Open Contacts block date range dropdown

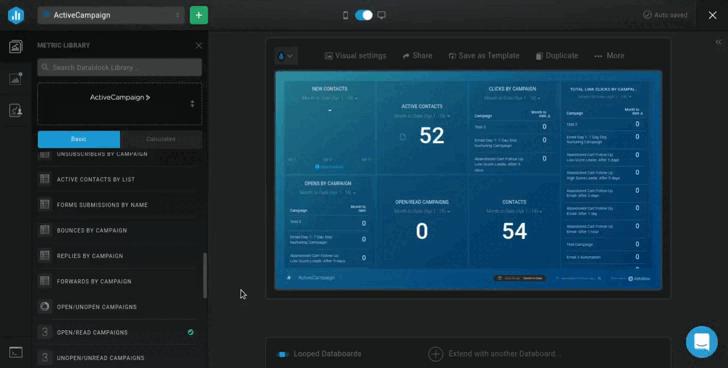(514, 211)
